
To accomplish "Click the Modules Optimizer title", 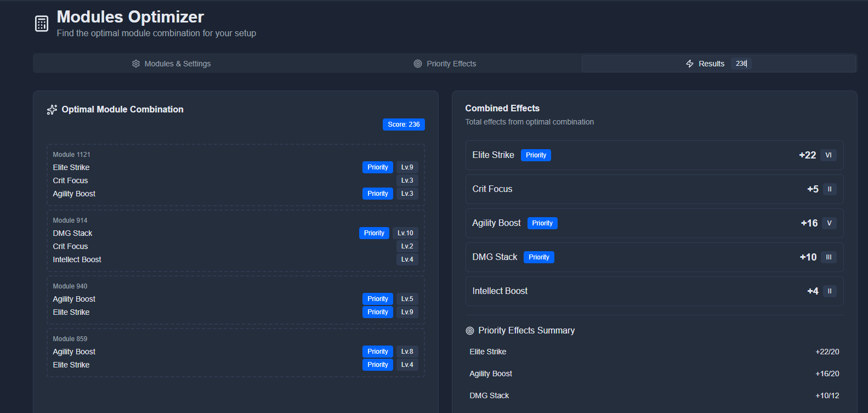I will pos(131,17).
